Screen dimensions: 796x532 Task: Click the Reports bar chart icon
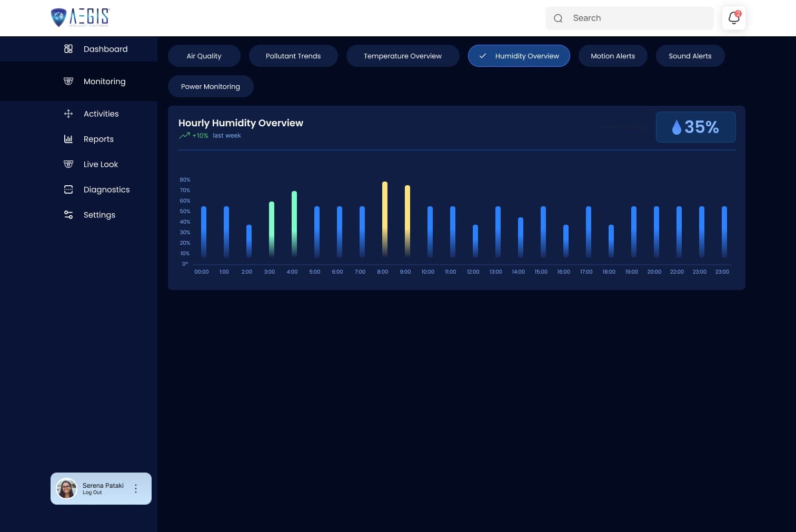tap(68, 139)
